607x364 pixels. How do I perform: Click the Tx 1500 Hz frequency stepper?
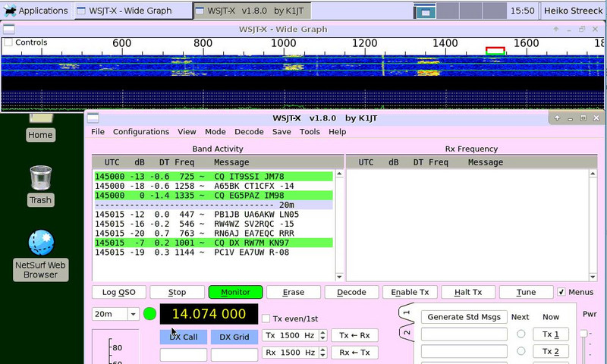pyautogui.click(x=323, y=335)
